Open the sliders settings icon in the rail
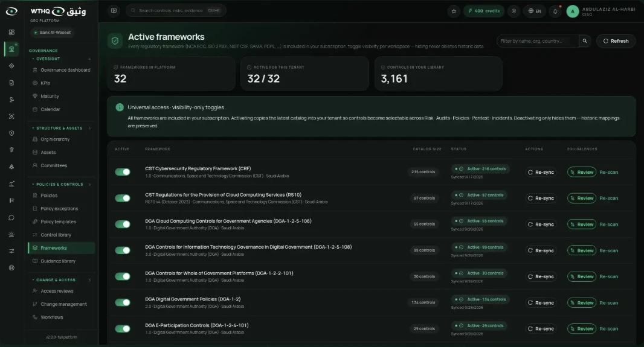 coord(11,251)
